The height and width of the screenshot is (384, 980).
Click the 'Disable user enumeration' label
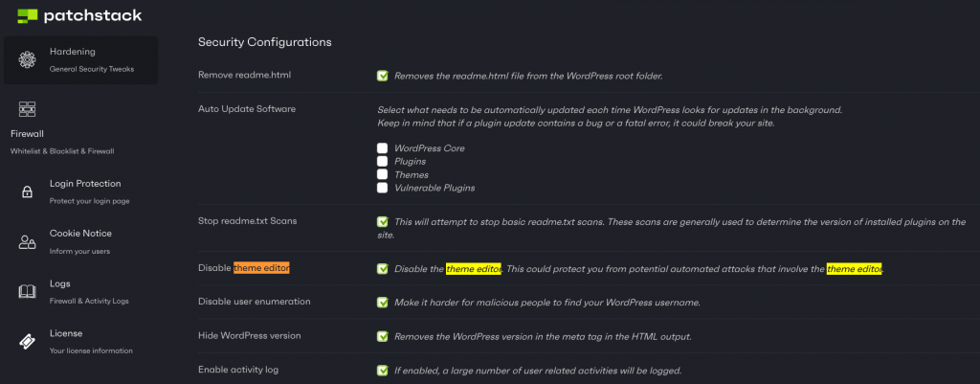coord(255,302)
